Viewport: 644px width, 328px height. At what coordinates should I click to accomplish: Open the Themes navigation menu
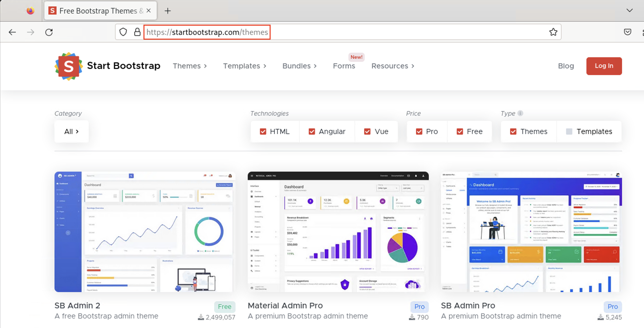coord(190,66)
